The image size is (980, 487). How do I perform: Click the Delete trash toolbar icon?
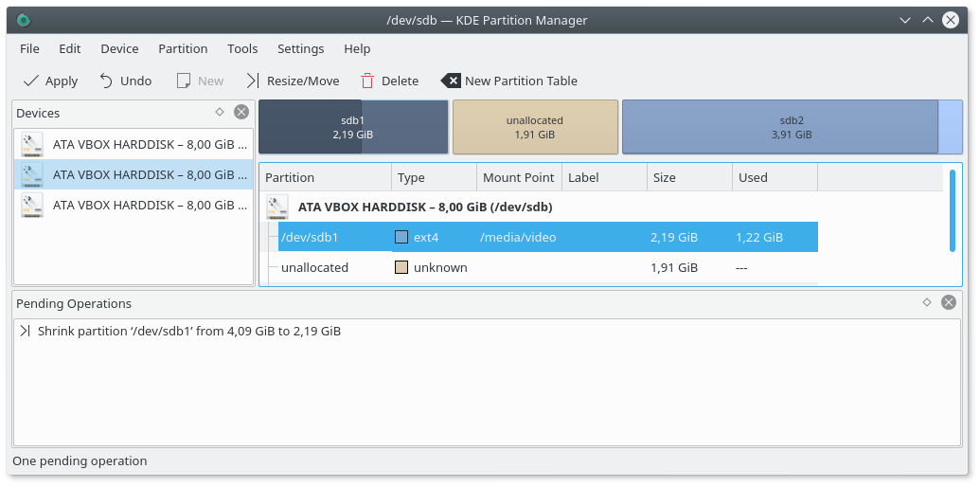point(367,81)
